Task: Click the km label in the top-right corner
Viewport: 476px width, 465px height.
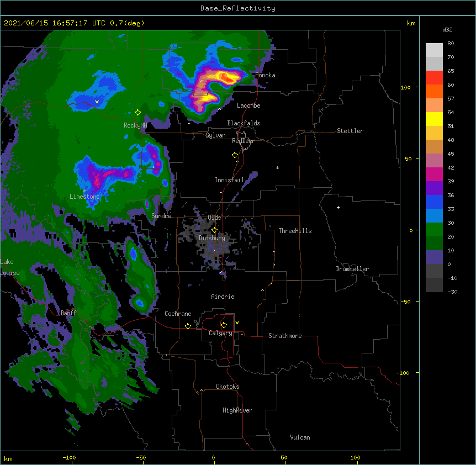Action: [x=411, y=23]
